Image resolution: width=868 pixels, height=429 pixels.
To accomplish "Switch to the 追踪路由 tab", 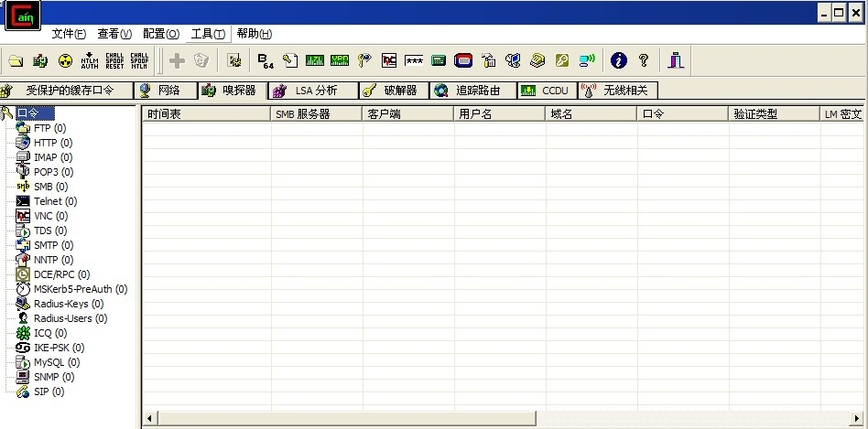I will click(x=474, y=91).
